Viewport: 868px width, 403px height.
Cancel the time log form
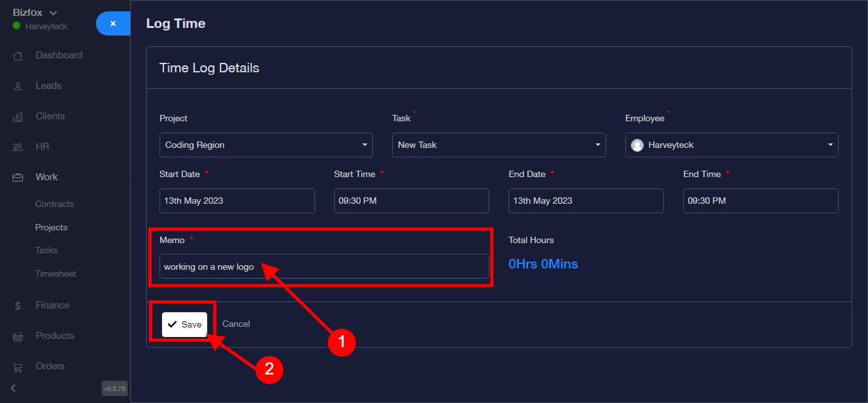click(236, 324)
